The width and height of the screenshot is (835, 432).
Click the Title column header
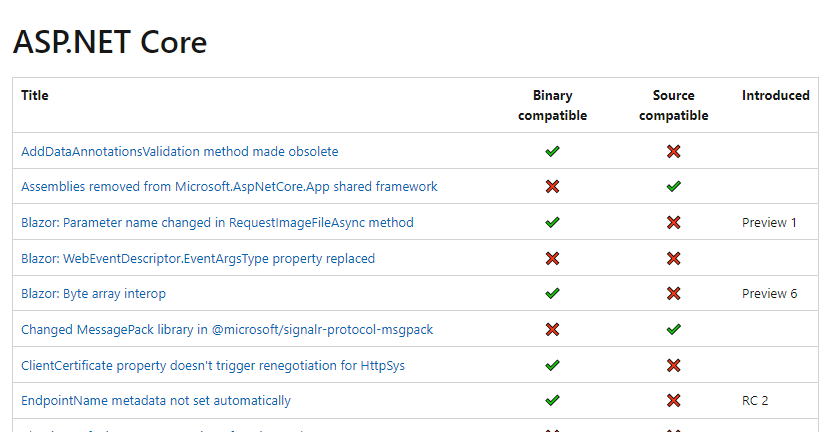coord(35,95)
